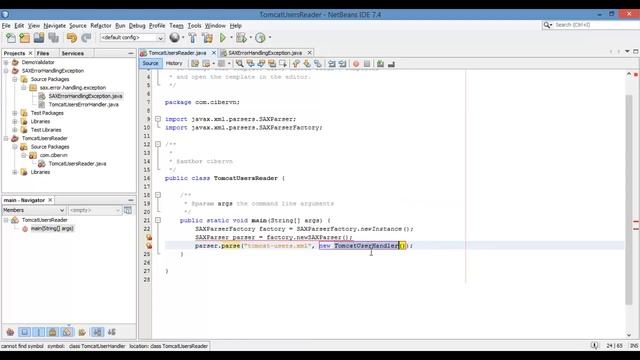This screenshot has height=360, width=640.
Task: Open the Run Project dropdown arrow
Action: [x=231, y=38]
